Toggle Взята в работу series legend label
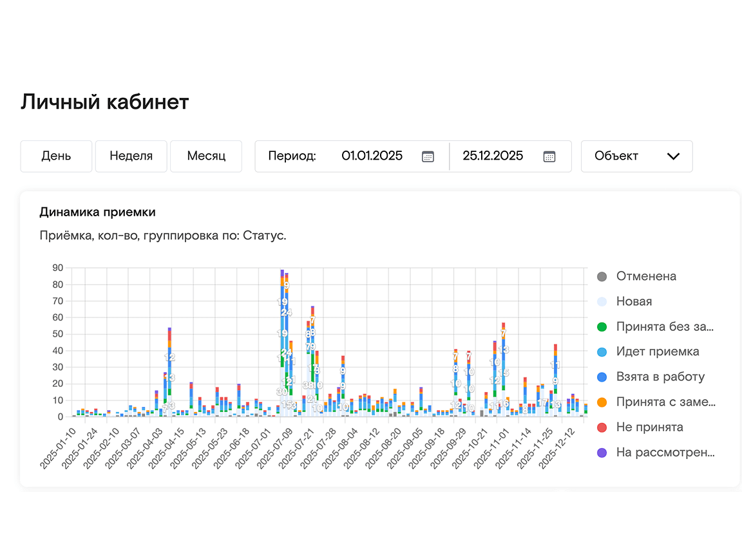Screen dimensions: 742x560 [x=660, y=377]
